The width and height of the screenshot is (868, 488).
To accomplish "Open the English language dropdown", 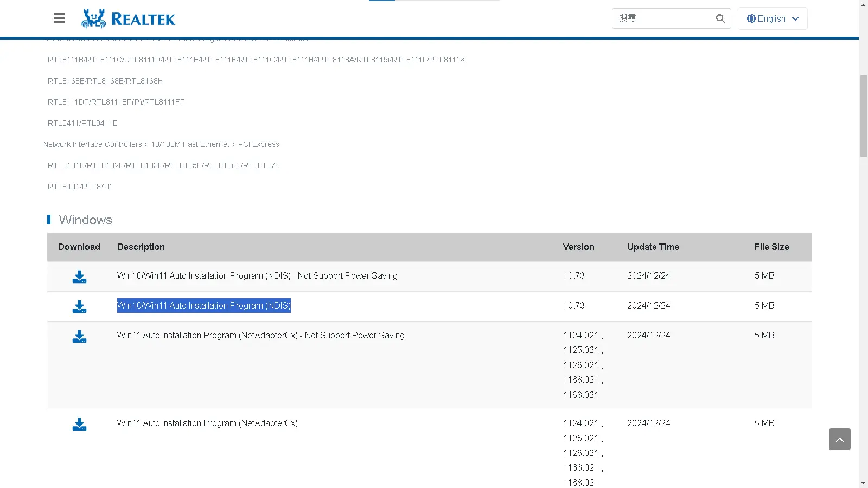I will coord(773,18).
